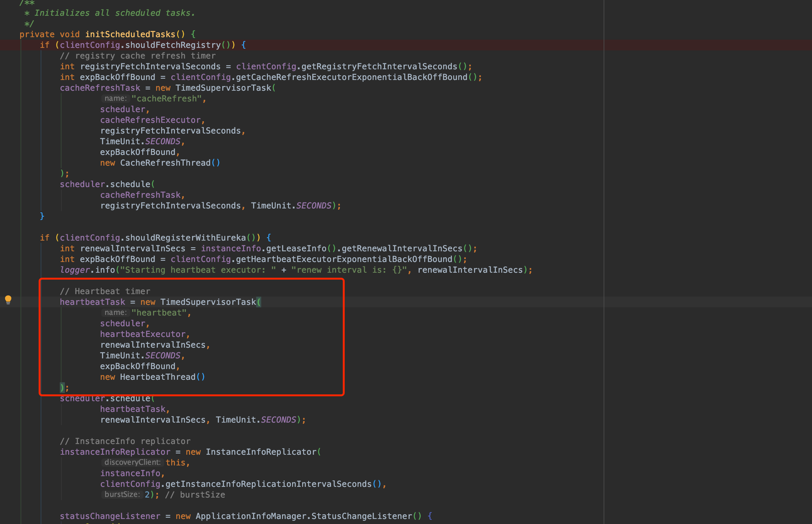Click getCacheRefreshExecutorExponentialBackOffBound method call
812x524 pixels.
click(x=351, y=77)
